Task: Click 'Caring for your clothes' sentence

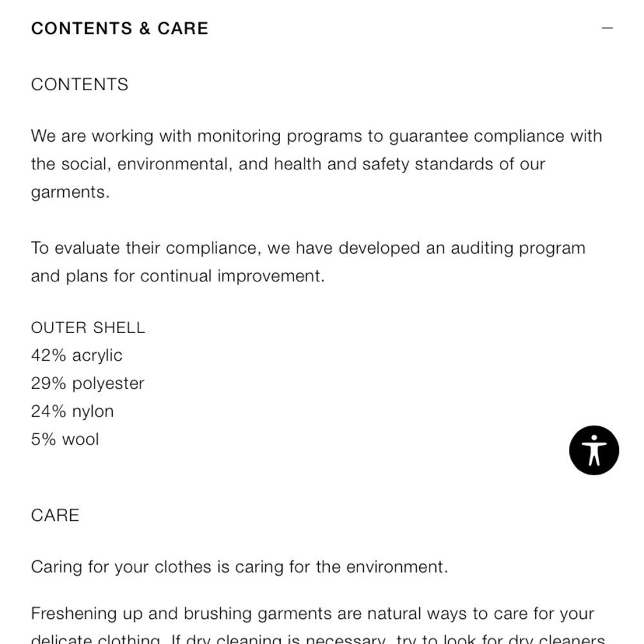Action: 240,567
